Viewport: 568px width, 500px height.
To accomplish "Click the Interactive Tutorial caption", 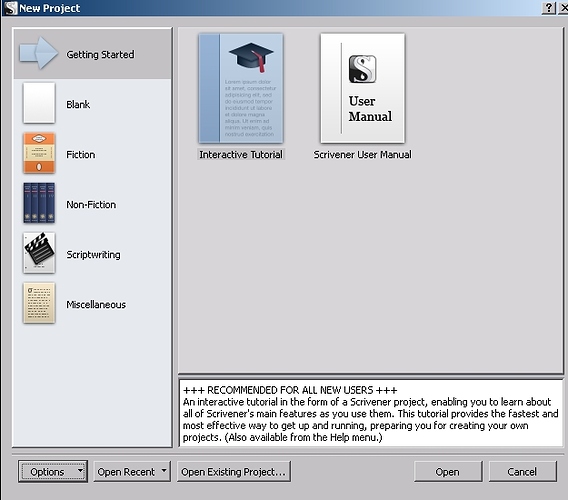I will click(241, 155).
